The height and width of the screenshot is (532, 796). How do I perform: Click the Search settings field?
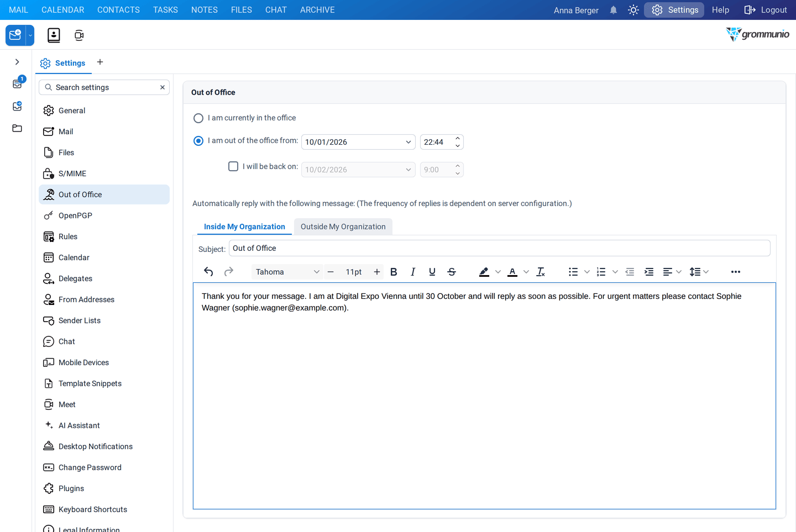tap(105, 87)
